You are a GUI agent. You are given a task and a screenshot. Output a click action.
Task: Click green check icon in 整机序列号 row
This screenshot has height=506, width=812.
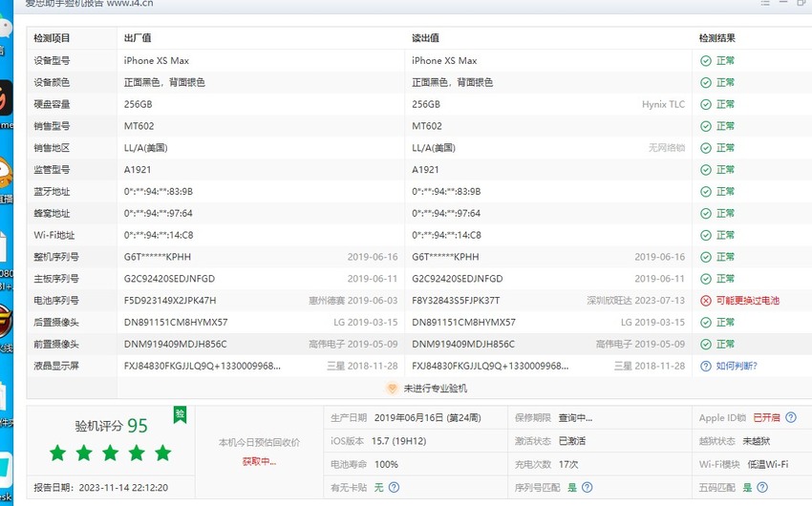click(x=706, y=257)
